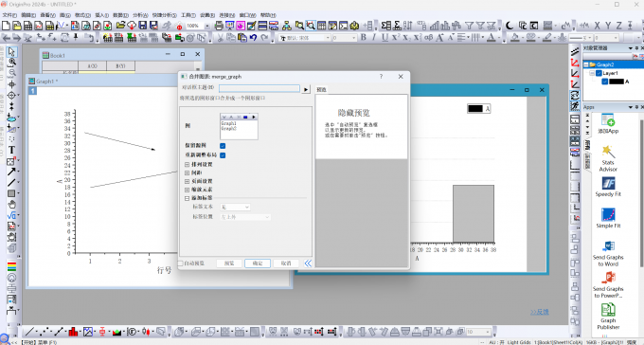The image size is (644, 345).
Task: Toggle the 保留源图 checkbox
Action: coord(223,146)
